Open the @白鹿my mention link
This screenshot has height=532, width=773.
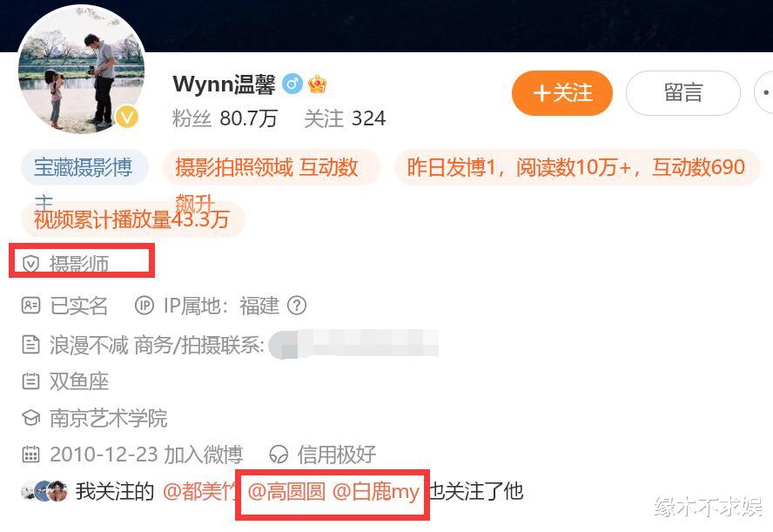tap(376, 492)
